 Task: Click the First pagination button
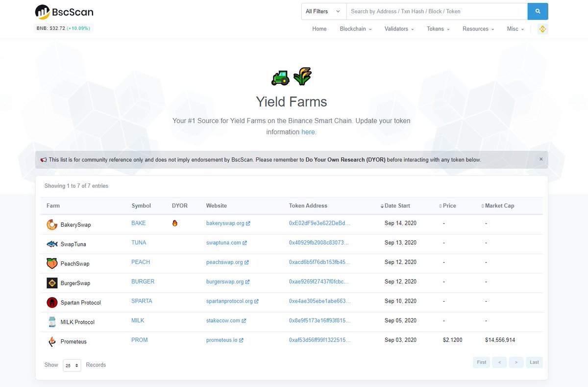[x=482, y=362]
